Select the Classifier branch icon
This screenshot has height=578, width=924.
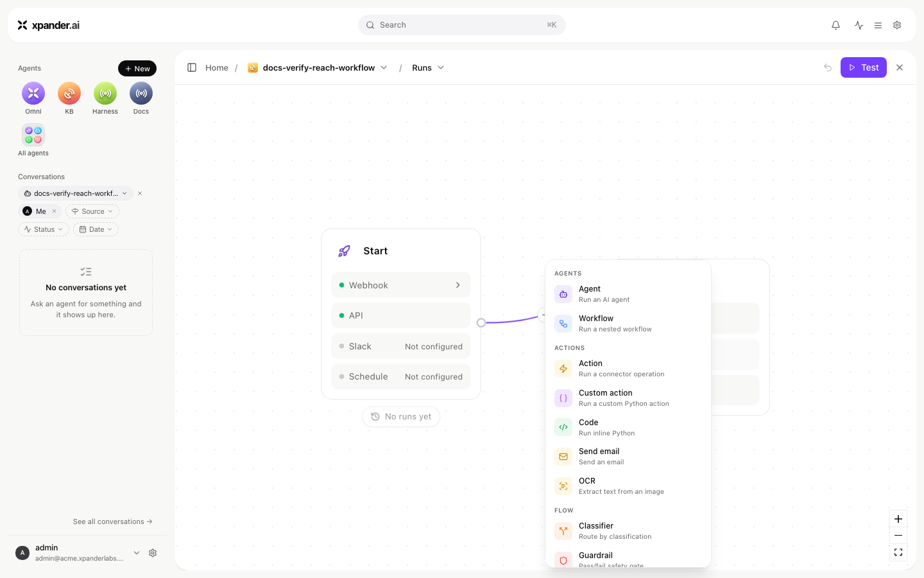click(x=563, y=531)
